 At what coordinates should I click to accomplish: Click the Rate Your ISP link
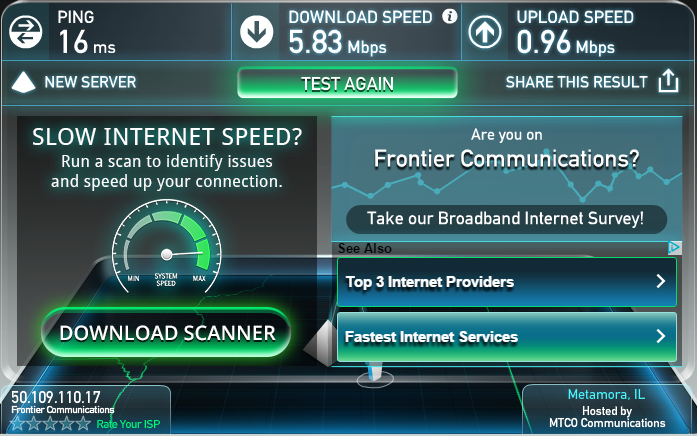pyautogui.click(x=128, y=424)
